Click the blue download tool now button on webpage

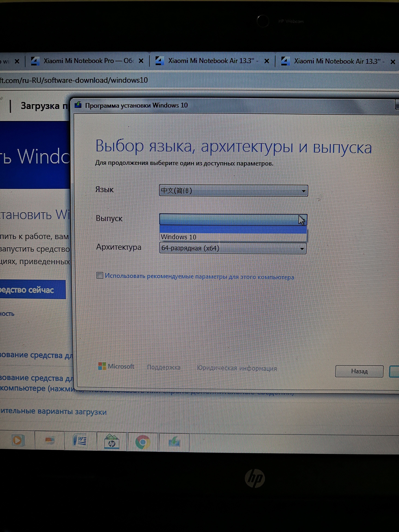click(33, 290)
